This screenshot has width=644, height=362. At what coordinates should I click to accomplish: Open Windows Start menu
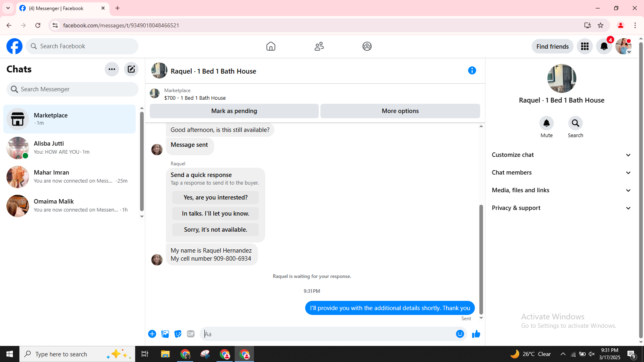point(10,354)
